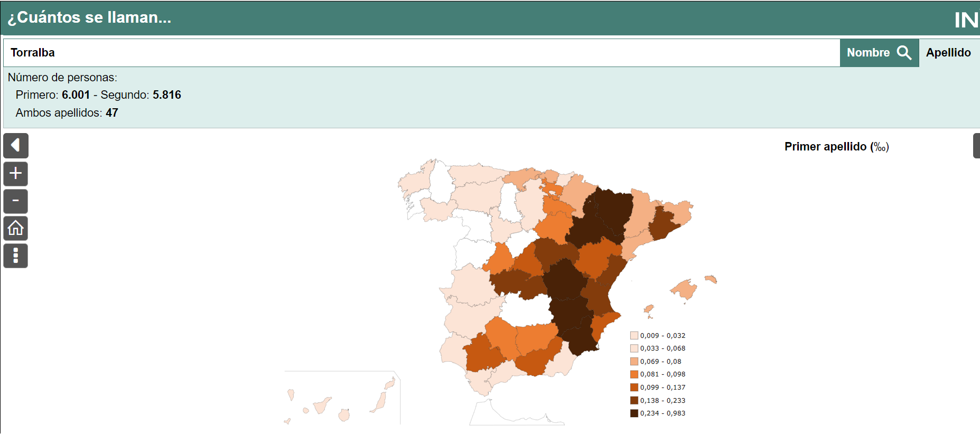Viewport: 980px width, 434px height.
Task: Click the back arrow map button
Action: tap(16, 146)
